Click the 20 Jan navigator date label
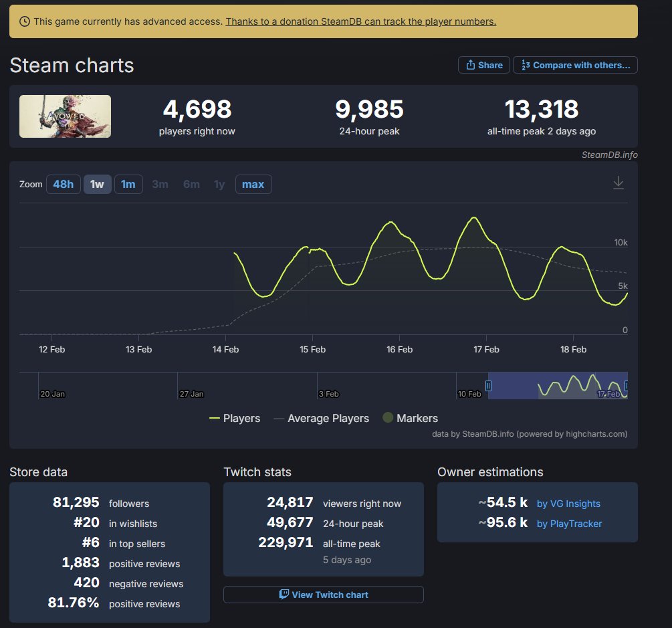Screen dimensions: 672x628 click(x=52, y=394)
